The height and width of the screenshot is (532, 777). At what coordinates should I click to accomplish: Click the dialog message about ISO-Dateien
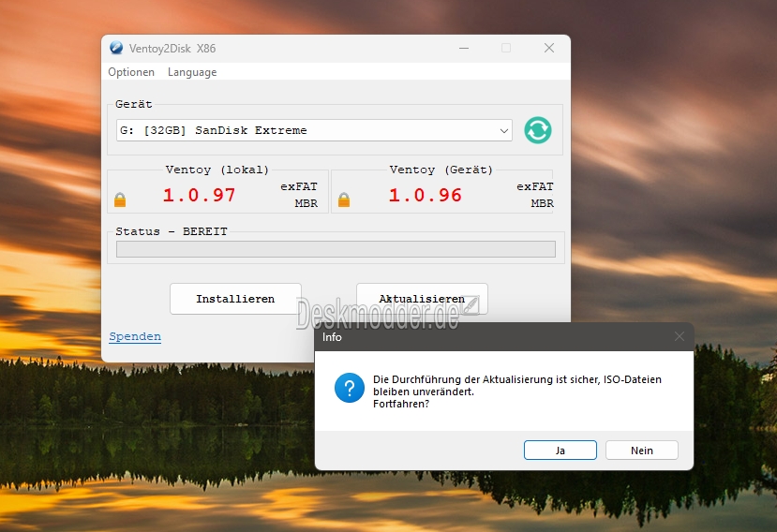click(x=517, y=392)
